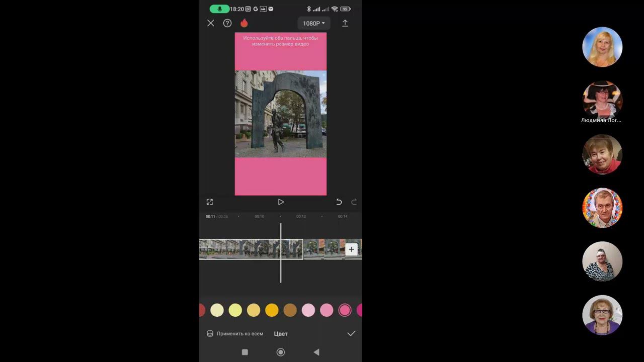Viewport: 644px width, 362px height.
Task: Choose the lime yellow color swatch
Action: 235,310
